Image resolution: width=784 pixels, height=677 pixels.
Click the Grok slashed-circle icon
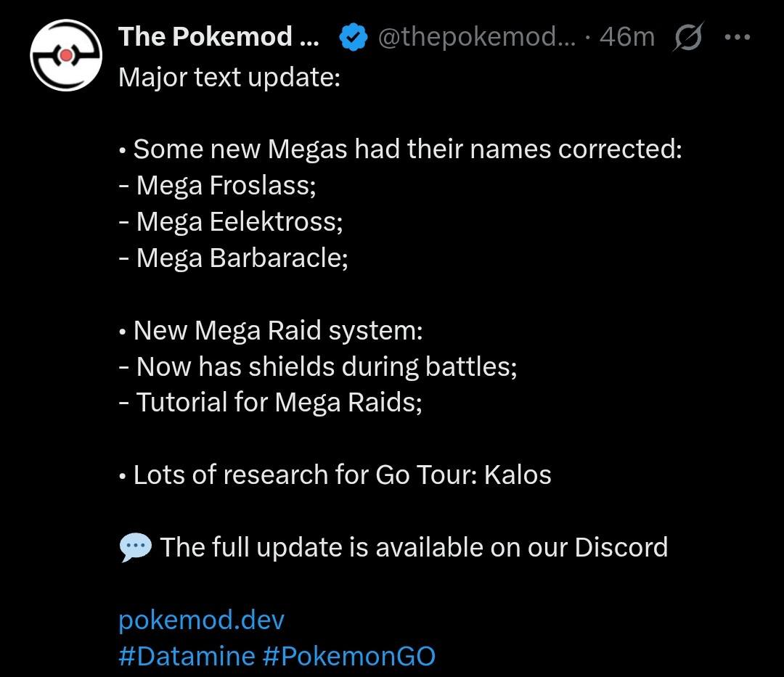click(x=687, y=37)
